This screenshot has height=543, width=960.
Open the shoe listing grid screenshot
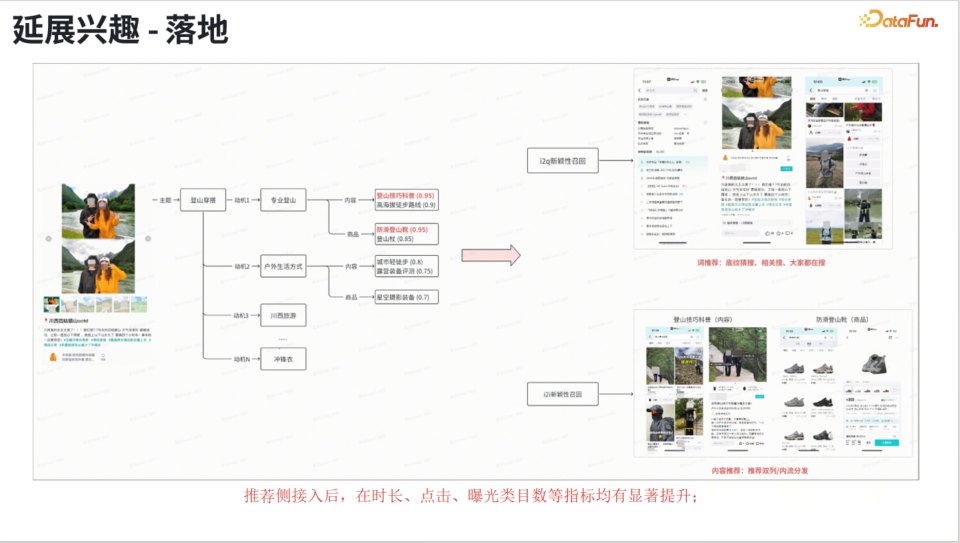click(809, 389)
